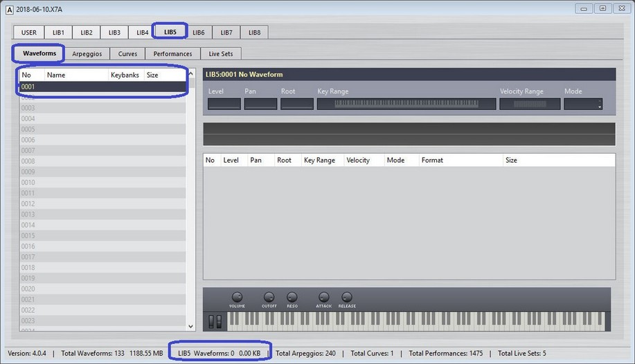The width and height of the screenshot is (635, 364).
Task: Switch to the USER library tab
Action: coord(28,33)
